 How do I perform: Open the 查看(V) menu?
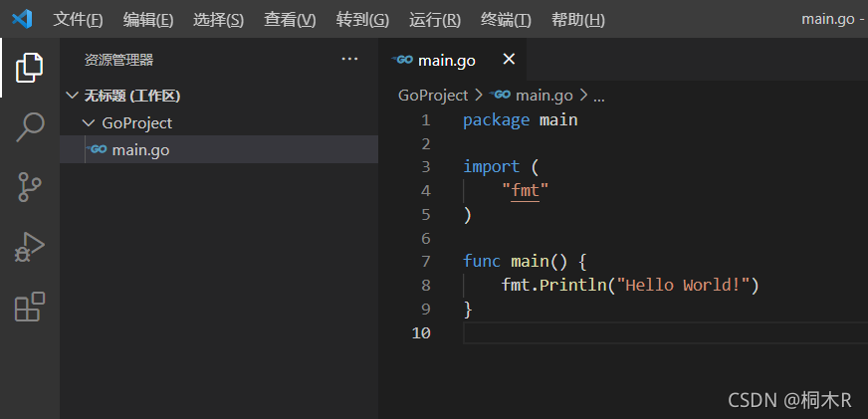coord(290,20)
